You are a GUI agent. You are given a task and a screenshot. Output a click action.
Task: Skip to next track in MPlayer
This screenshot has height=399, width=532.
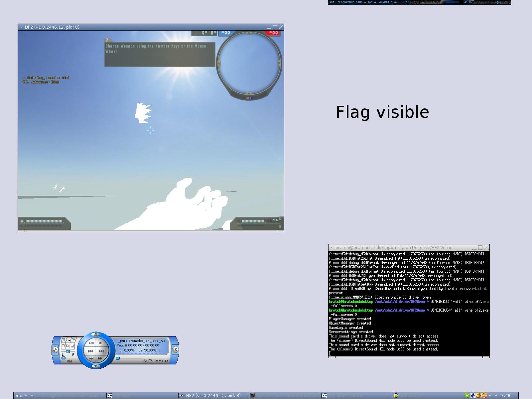101,351
